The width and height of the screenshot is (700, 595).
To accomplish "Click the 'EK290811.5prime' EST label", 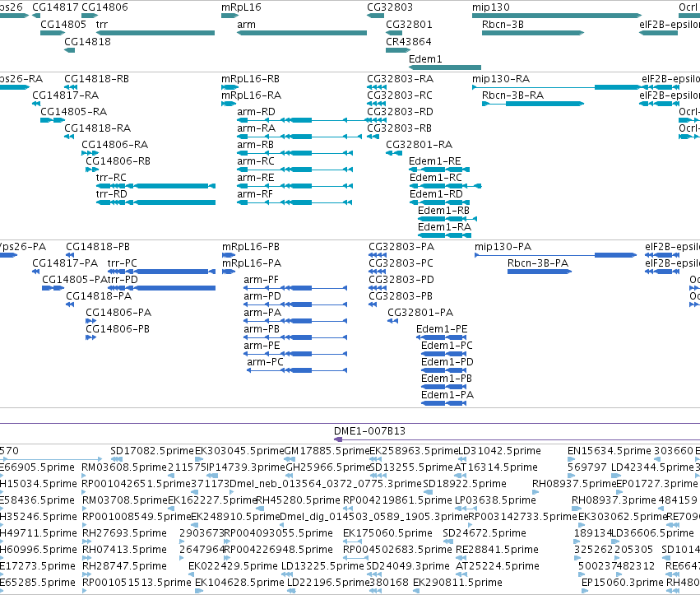I will [457, 583].
